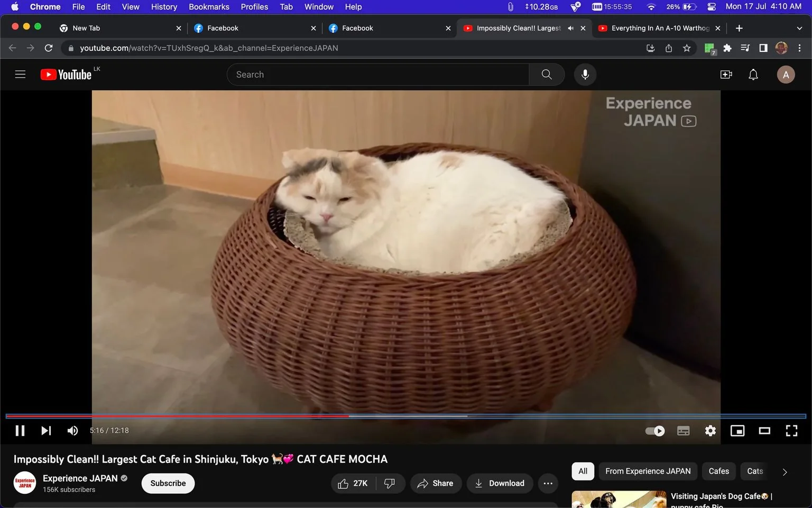Click the search magnifier button

click(547, 75)
